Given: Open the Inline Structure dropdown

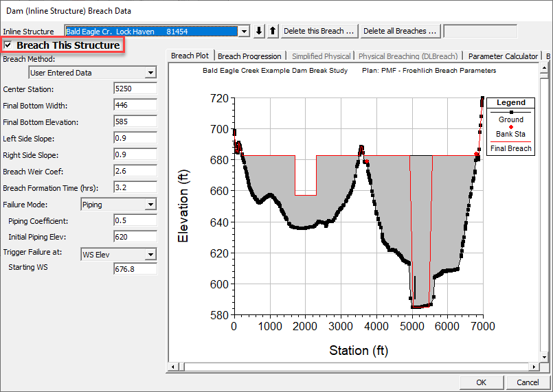Looking at the screenshot, I should pos(244,32).
